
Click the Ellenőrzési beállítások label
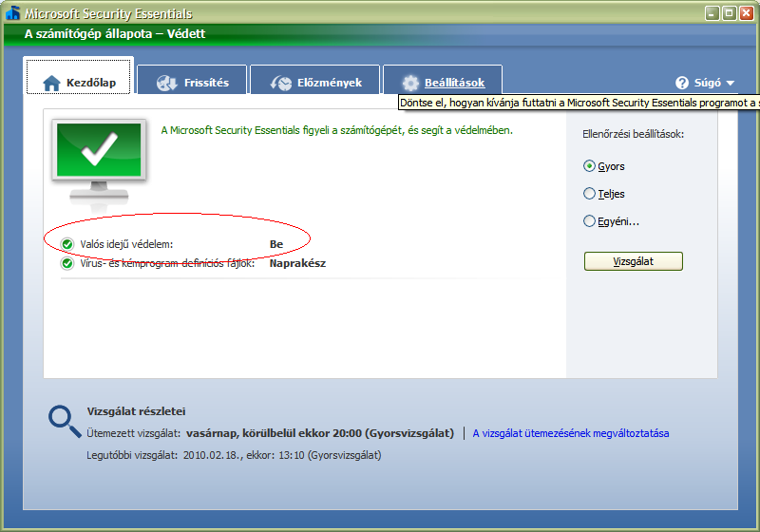[x=633, y=134]
